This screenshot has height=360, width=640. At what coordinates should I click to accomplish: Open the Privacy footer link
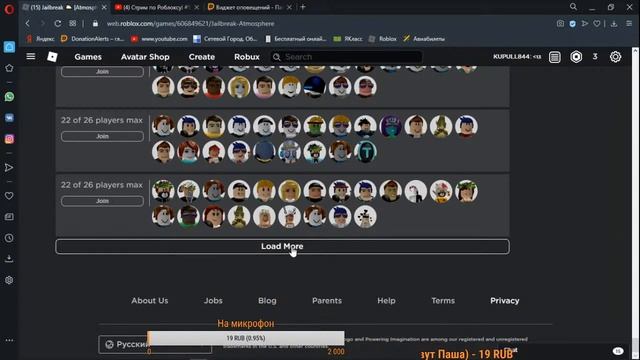click(x=504, y=300)
